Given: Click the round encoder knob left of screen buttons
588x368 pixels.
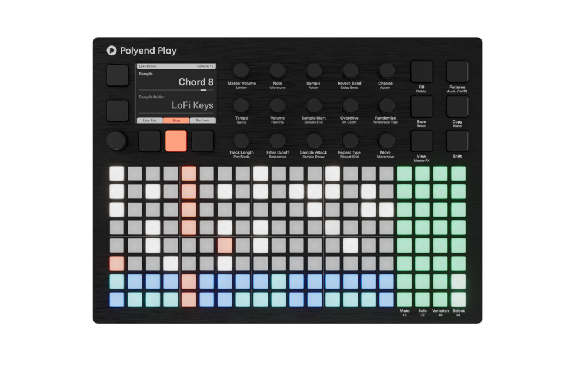Looking at the screenshot, I should tap(116, 141).
